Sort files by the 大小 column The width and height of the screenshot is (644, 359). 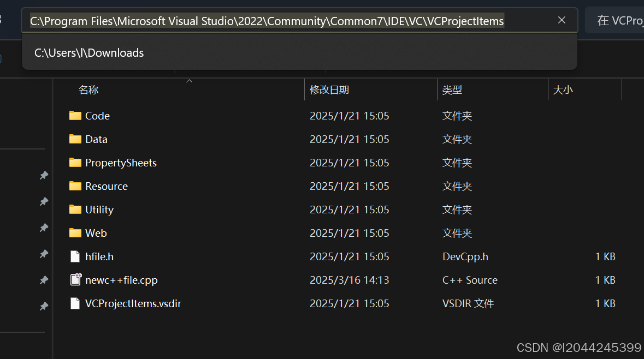click(563, 89)
